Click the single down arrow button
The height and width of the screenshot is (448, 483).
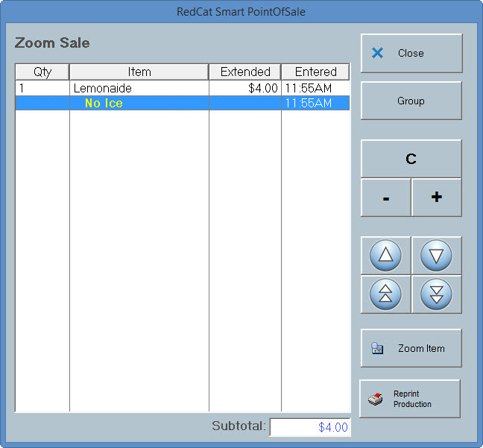(436, 256)
